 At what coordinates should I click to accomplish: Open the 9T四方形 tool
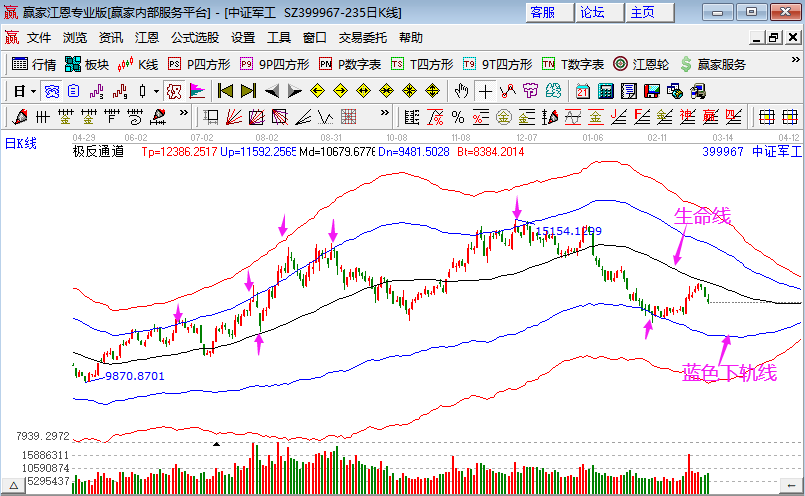pos(497,64)
